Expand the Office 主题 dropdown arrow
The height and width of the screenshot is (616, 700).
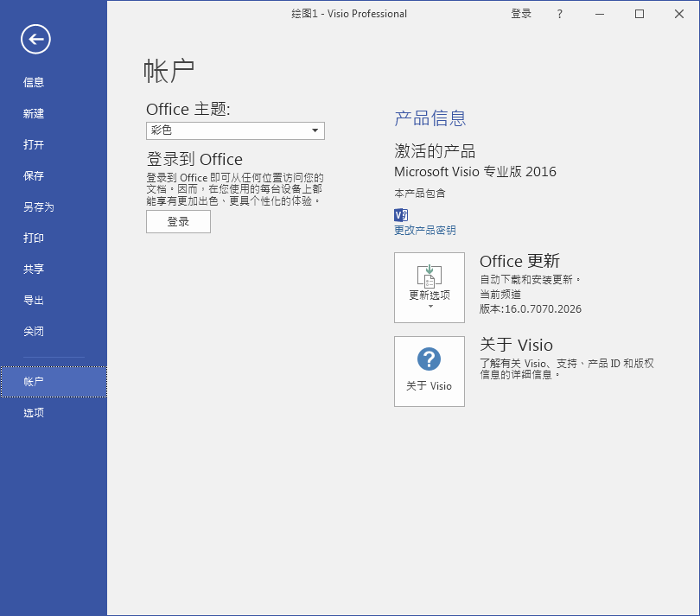point(315,130)
